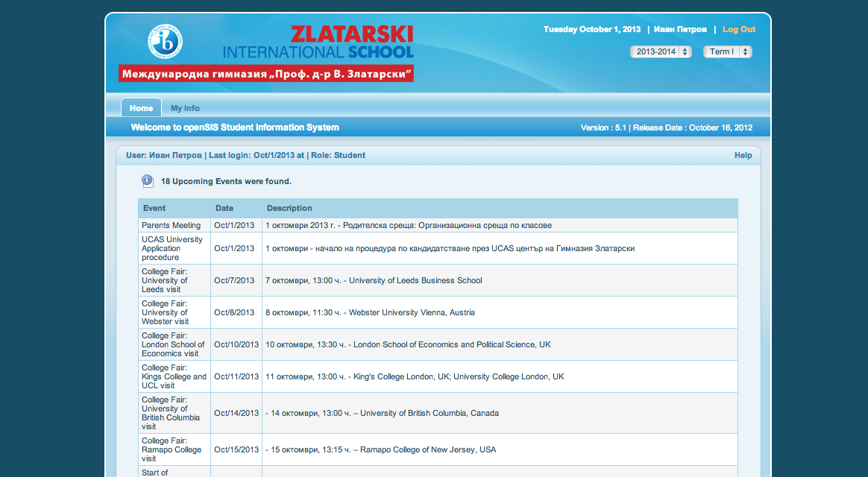868x477 pixels.
Task: Click the Zlatarski International School logo
Action: coord(317,43)
